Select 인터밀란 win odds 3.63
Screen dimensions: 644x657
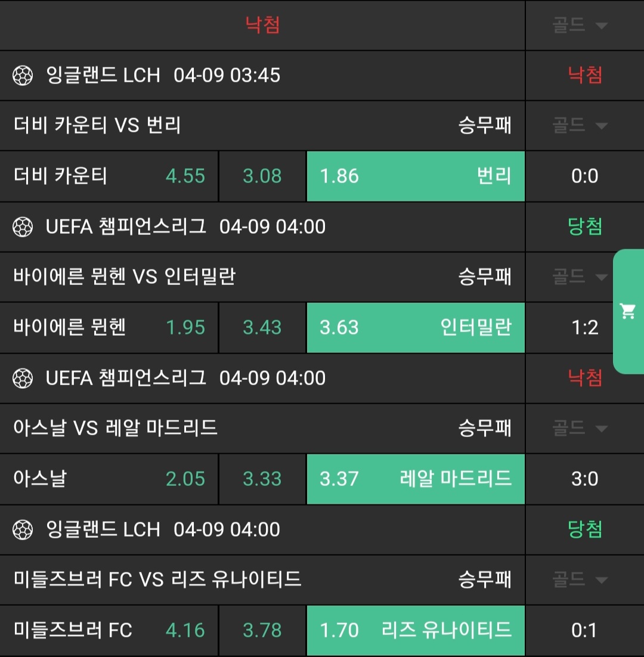(x=415, y=328)
